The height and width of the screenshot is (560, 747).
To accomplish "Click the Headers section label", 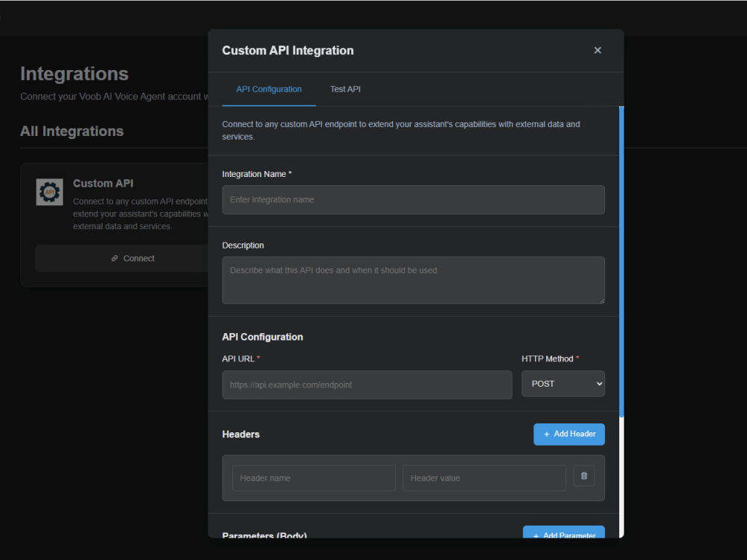I will pos(241,435).
